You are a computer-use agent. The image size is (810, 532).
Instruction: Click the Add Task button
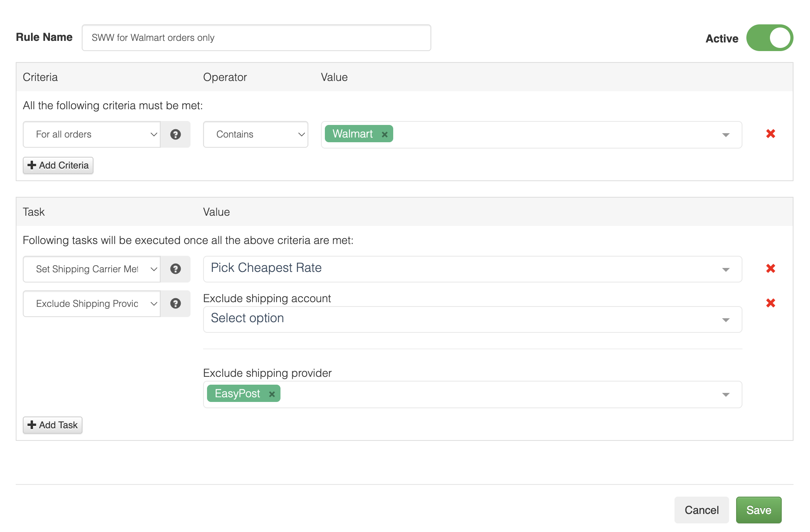point(53,425)
